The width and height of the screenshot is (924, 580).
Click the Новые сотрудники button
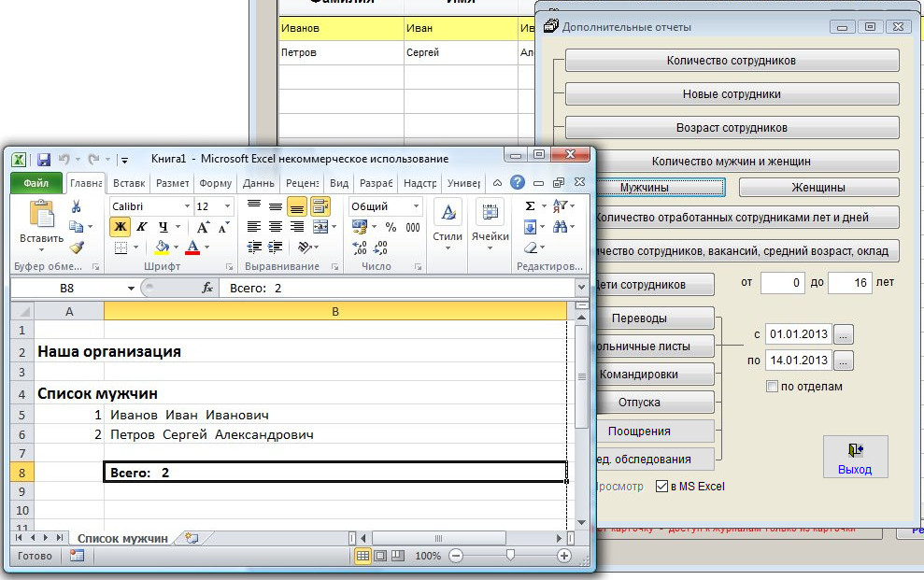click(x=732, y=94)
